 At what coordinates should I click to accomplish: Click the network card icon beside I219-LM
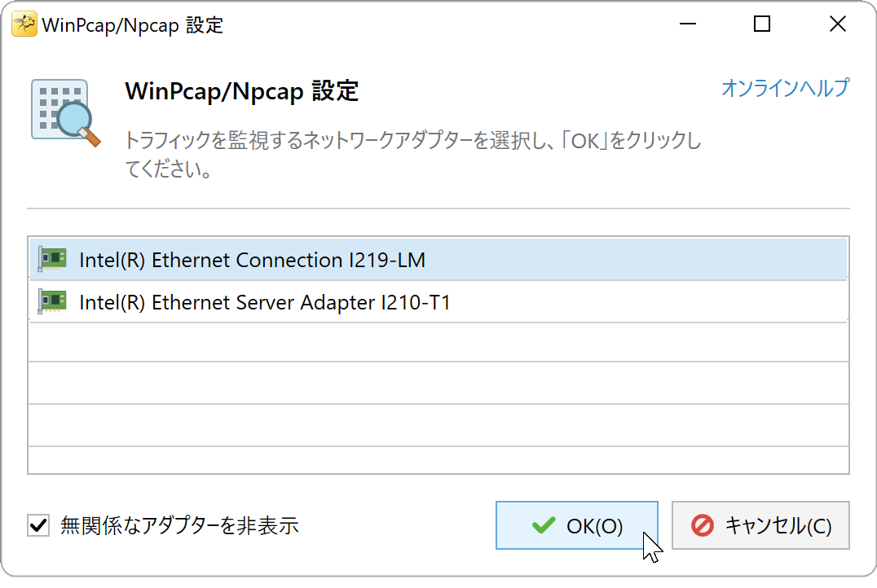(x=52, y=259)
